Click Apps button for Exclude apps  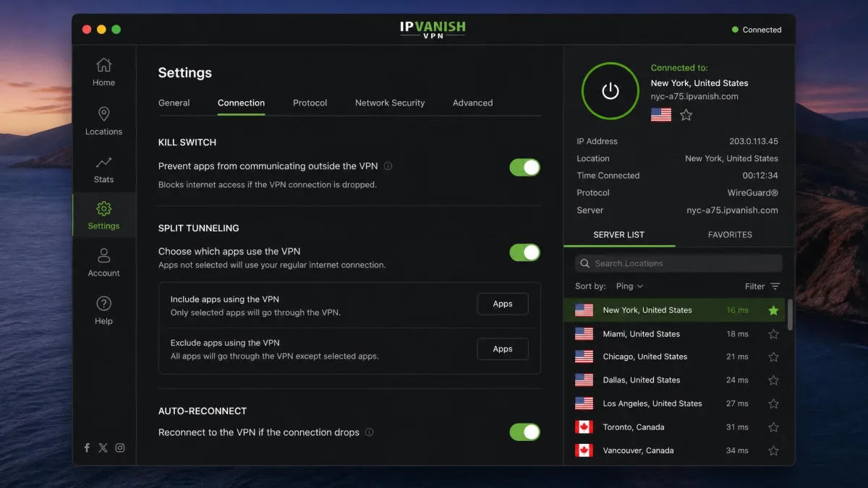tap(503, 349)
